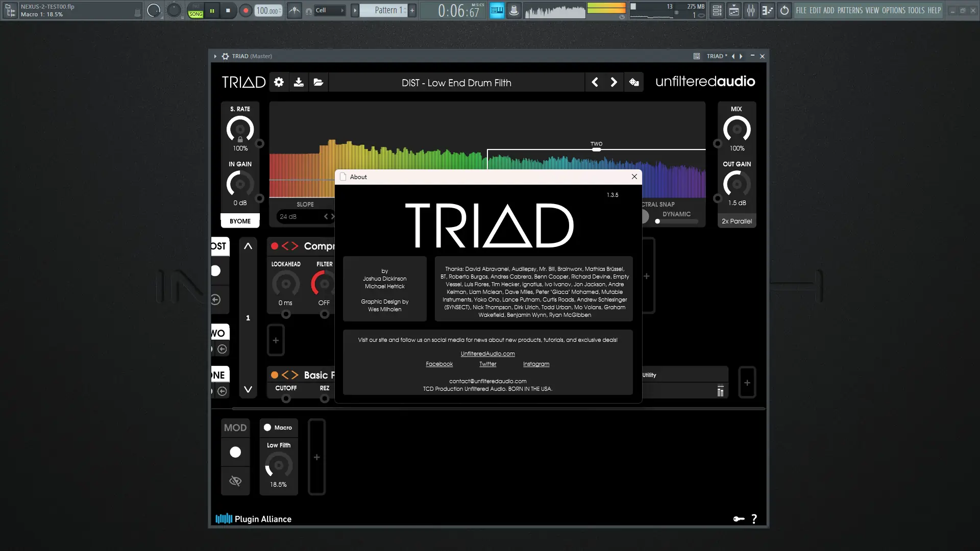The width and height of the screenshot is (980, 551).
Task: Switch the SONG/PAT transport toggle
Action: click(x=195, y=10)
